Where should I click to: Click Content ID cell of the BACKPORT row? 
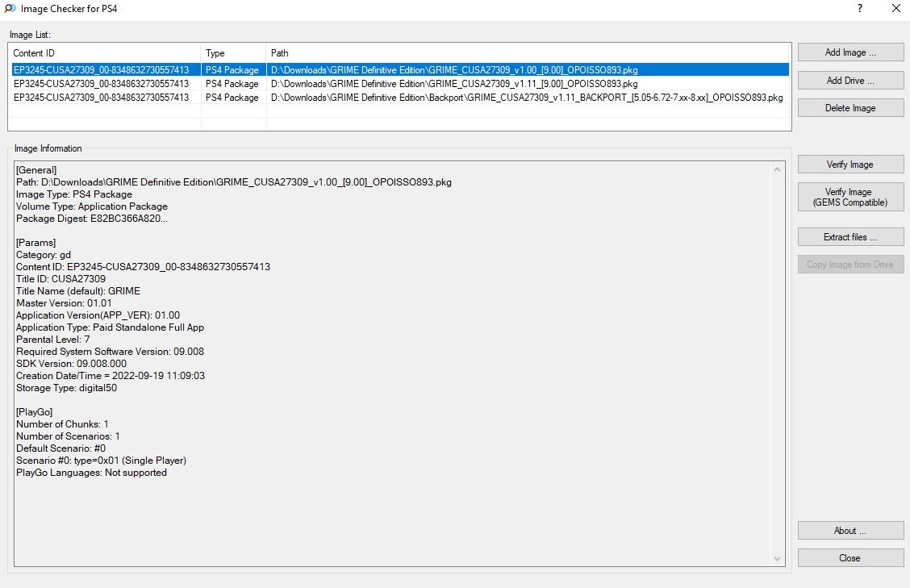(101, 98)
